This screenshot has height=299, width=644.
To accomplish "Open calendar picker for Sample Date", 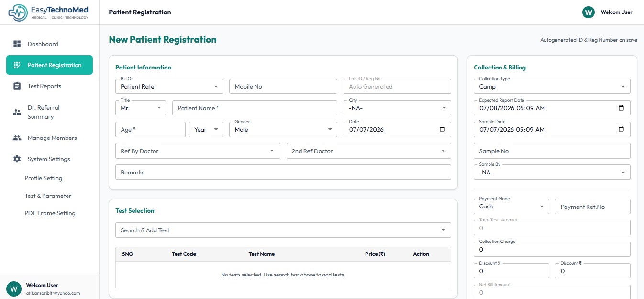I will [622, 129].
